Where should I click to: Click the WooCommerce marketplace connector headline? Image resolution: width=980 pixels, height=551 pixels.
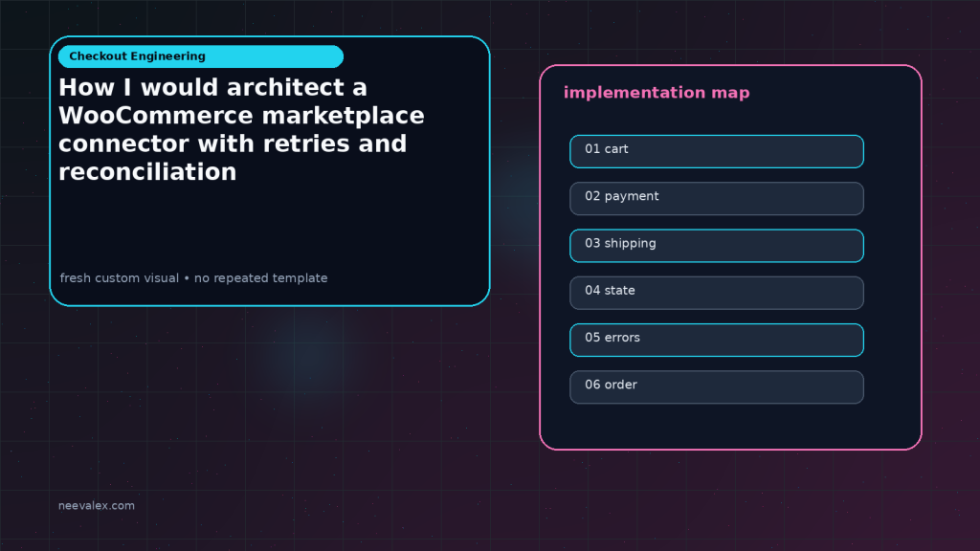[x=241, y=129]
